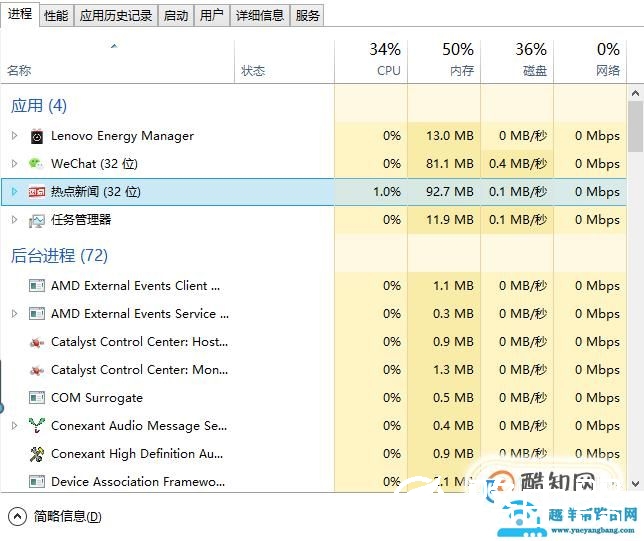
Task: Click Catalyst Control Center Mon icon
Action: 37,371
